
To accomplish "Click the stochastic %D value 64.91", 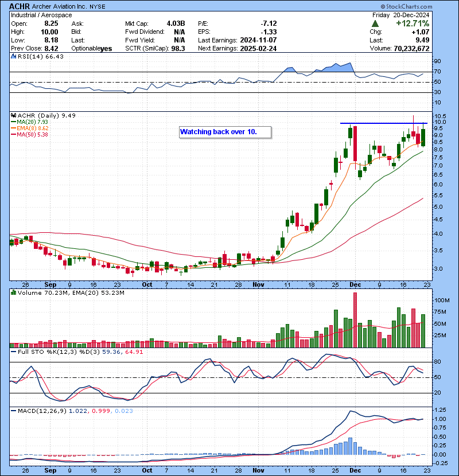I will pyautogui.click(x=134, y=352).
